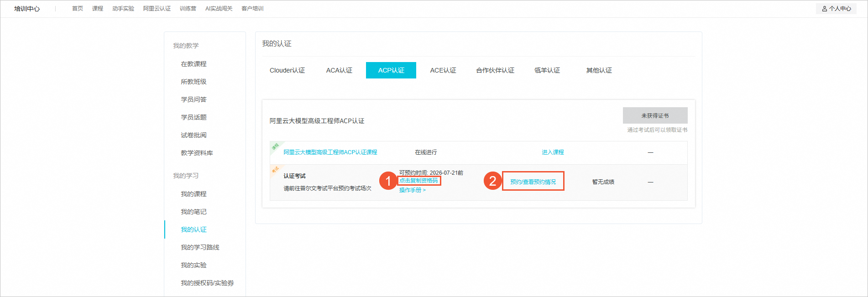The image size is (868, 297).
Task: Select 试卷批阅 in the sidebar
Action: 193,135
